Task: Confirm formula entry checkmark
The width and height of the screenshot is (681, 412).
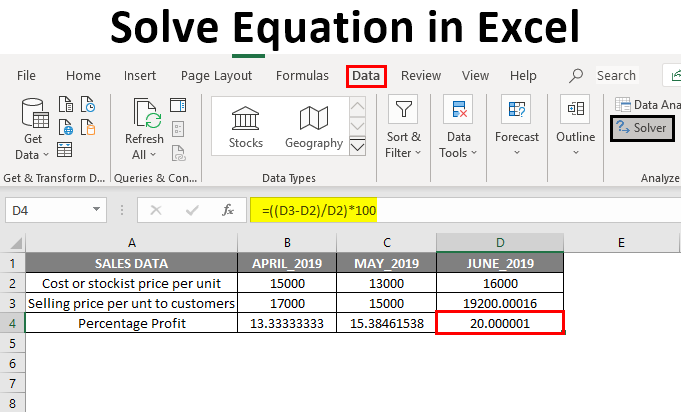Action: click(192, 211)
